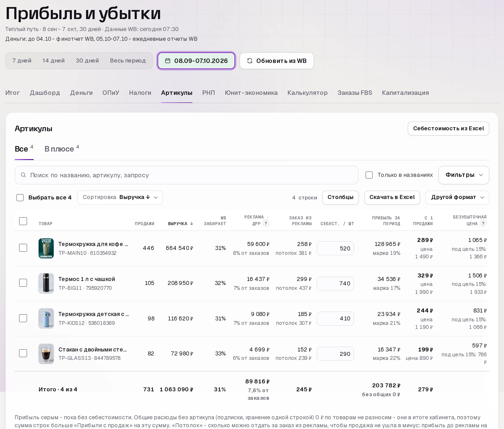The image size is (504, 429).
Task: Toggle the table header select-all checkbox
Action: (23, 221)
